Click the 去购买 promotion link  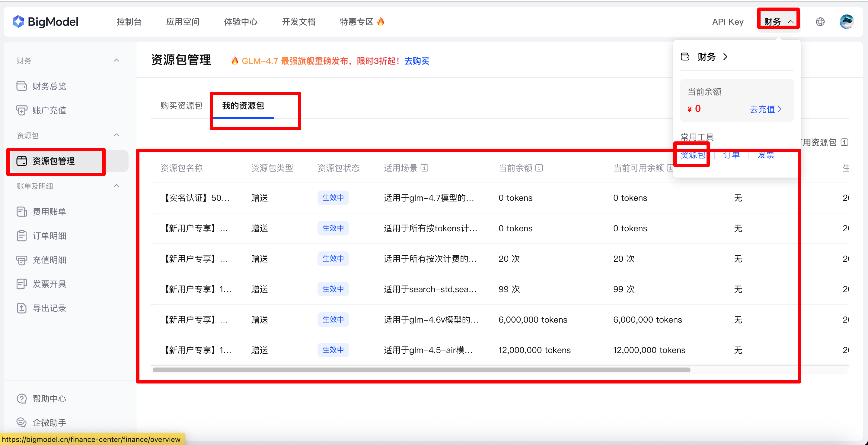(x=416, y=61)
